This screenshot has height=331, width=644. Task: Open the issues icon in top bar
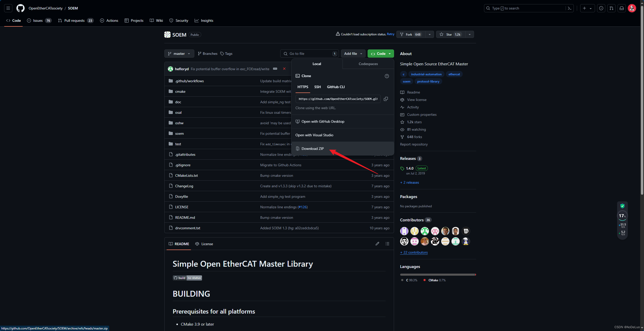601,8
